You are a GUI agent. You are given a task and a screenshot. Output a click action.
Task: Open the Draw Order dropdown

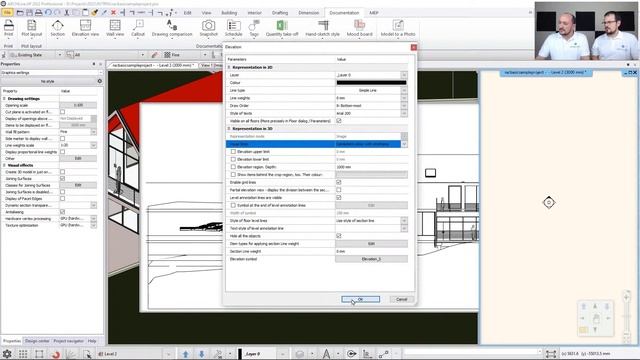(404, 106)
